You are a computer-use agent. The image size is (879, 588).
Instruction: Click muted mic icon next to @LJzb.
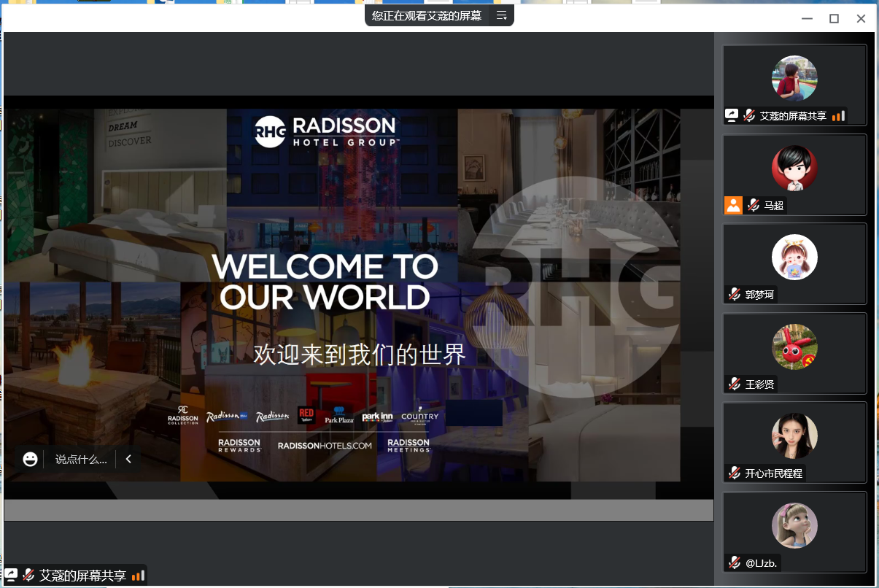tap(734, 562)
